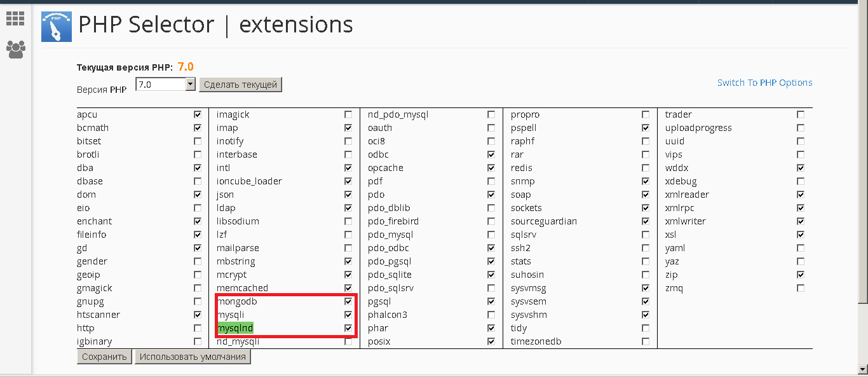Check the ssh2 extension checkbox
Image resolution: width=868 pixels, height=377 pixels.
pyautogui.click(x=646, y=248)
